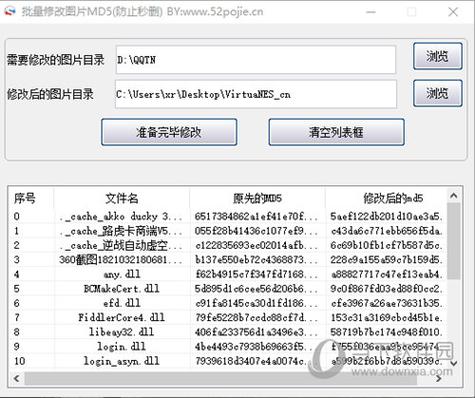The width and height of the screenshot is (475, 398).
Task: Browse for the source image directory D:\QQTN
Action: point(438,56)
